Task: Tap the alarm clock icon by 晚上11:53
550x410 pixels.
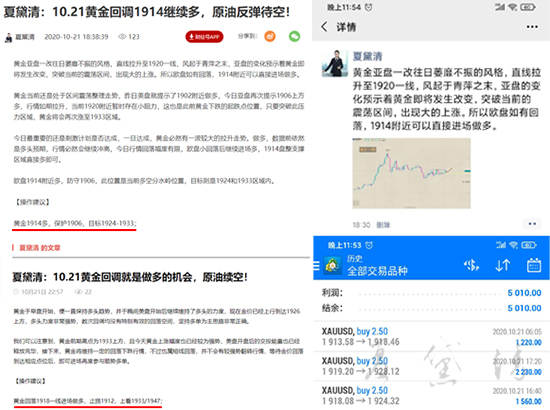Action: pos(369,245)
